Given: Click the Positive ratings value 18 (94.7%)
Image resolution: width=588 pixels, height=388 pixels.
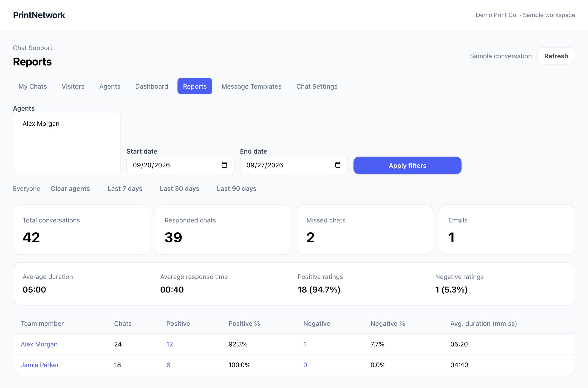Looking at the screenshot, I should [x=319, y=290].
